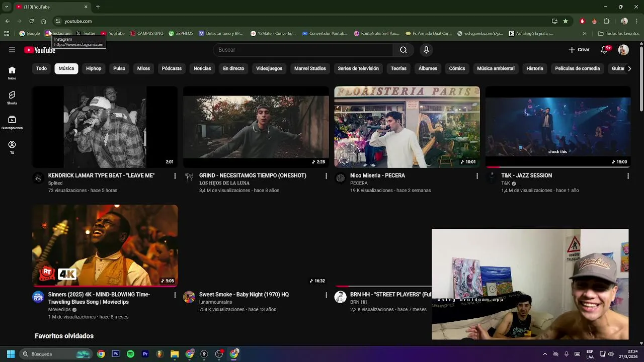The width and height of the screenshot is (644, 362).
Task: Play the Floristeria Paris PECERA thumbnail
Action: tap(407, 127)
